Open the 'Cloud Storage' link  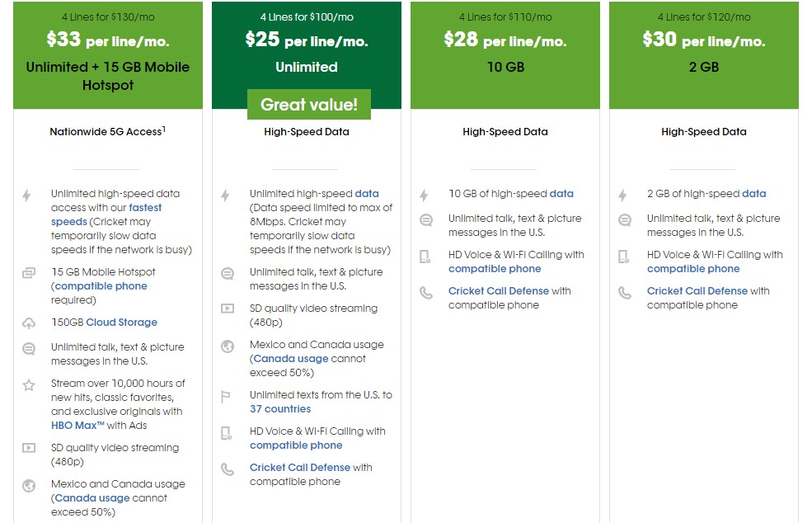pyautogui.click(x=121, y=323)
